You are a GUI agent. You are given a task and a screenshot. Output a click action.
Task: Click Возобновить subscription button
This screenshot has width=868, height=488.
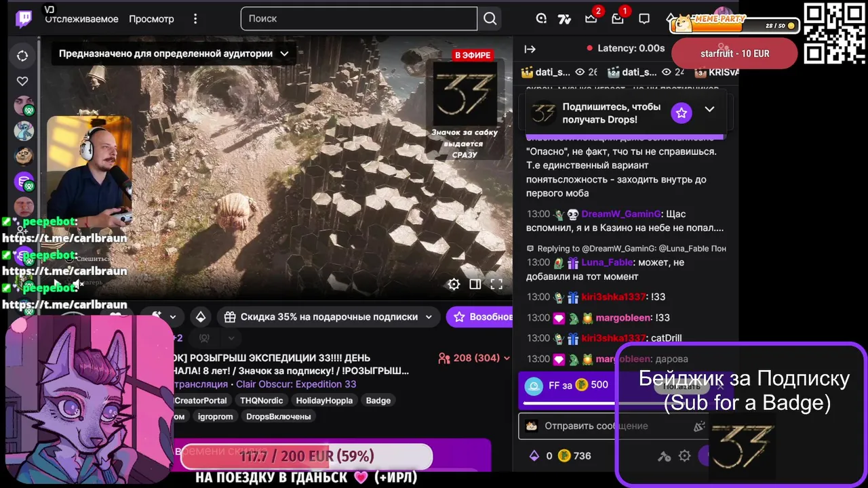[479, 317]
